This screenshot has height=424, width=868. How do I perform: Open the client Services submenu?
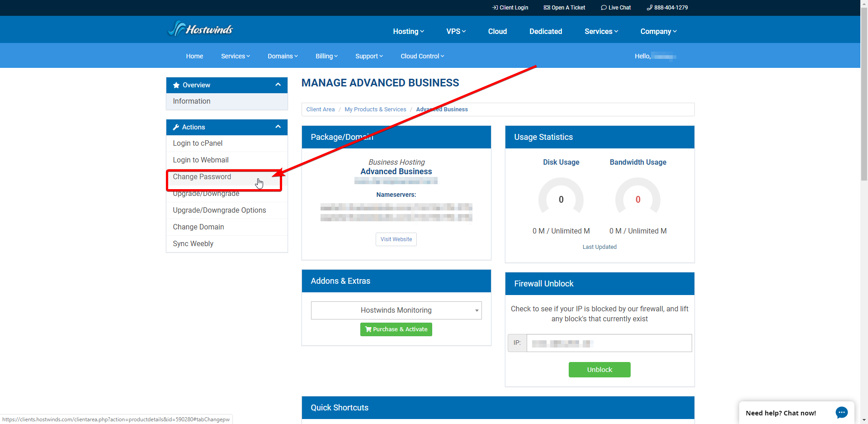235,56
